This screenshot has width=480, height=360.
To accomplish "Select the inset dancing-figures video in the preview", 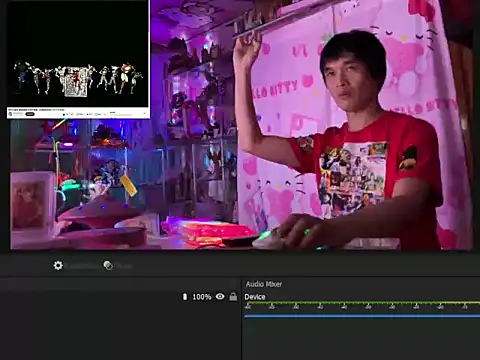I will [78, 59].
